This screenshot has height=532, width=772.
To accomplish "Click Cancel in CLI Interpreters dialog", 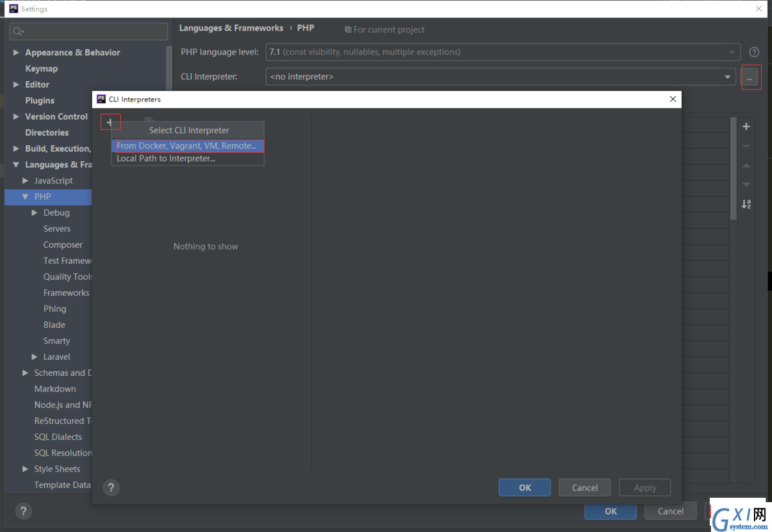I will [585, 488].
